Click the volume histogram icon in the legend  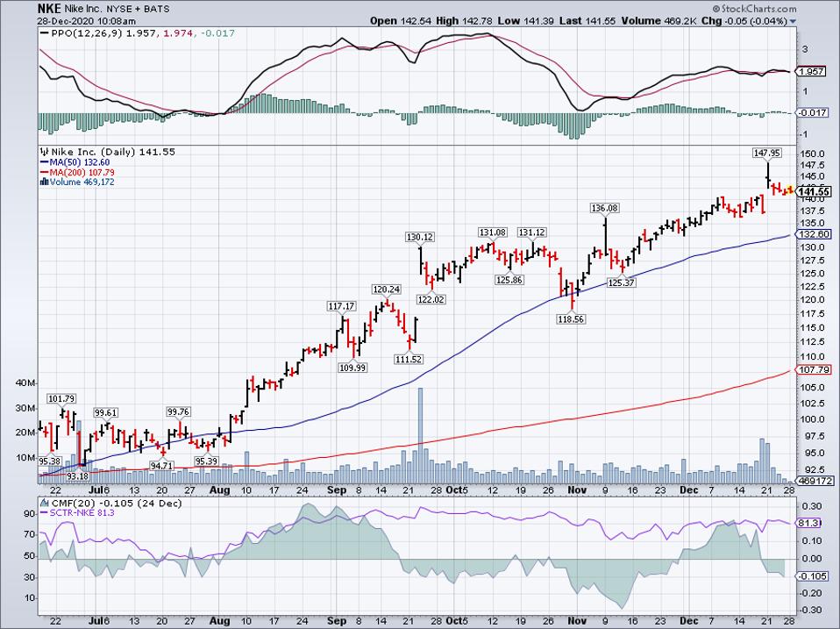(x=45, y=182)
